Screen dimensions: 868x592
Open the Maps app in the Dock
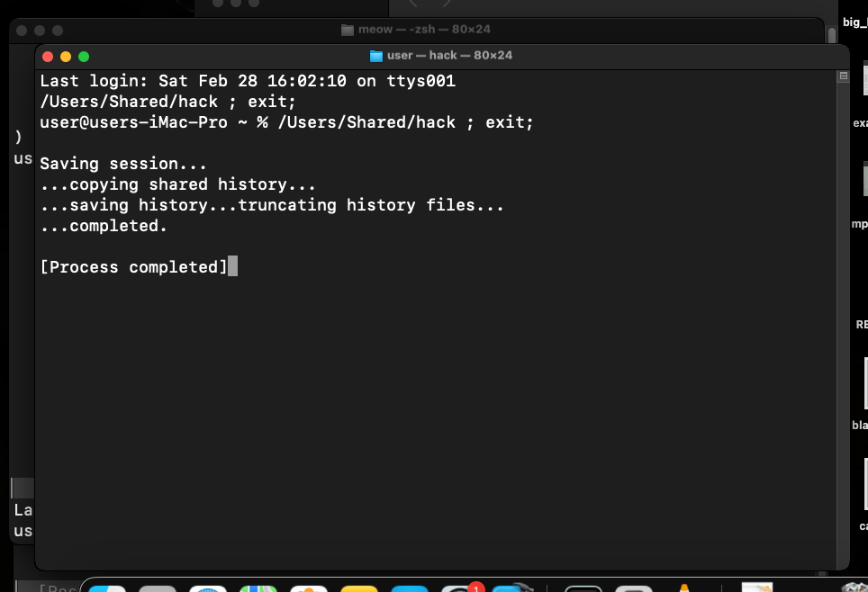click(x=258, y=587)
